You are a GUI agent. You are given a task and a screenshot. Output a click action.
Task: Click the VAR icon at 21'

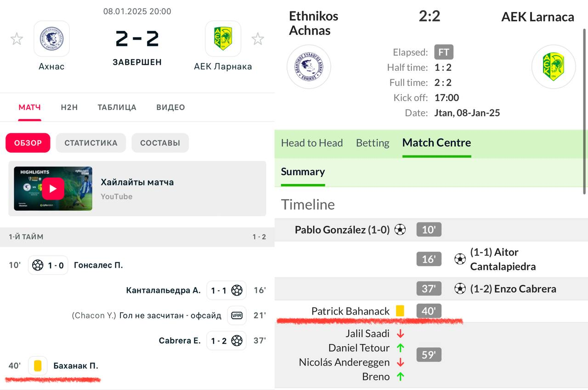click(237, 315)
